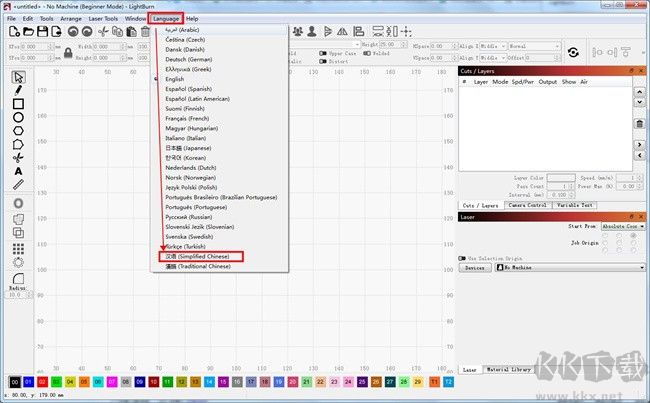Image resolution: width=650 pixels, height=403 pixels.
Task: Switch to Camera Control tab
Action: tap(528, 205)
